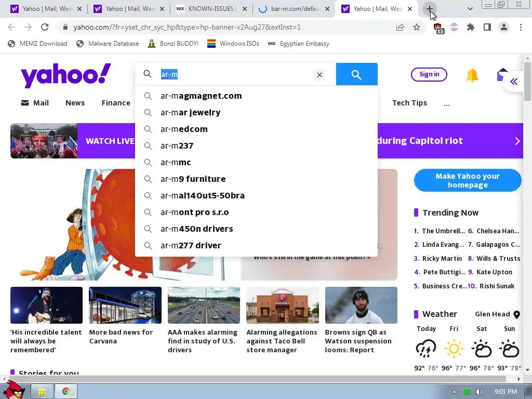Select suggestion ar-mar jewelry
This screenshot has height=399, width=532.
point(256,112)
